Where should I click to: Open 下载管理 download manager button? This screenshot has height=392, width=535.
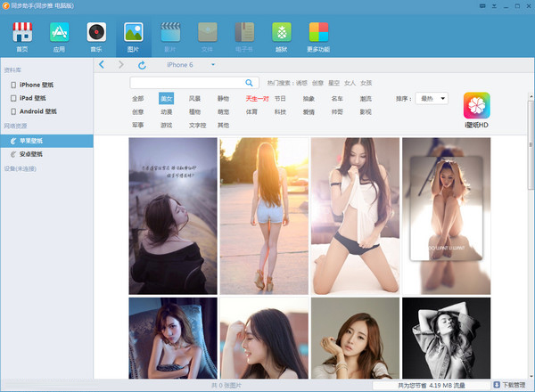pyautogui.click(x=508, y=385)
